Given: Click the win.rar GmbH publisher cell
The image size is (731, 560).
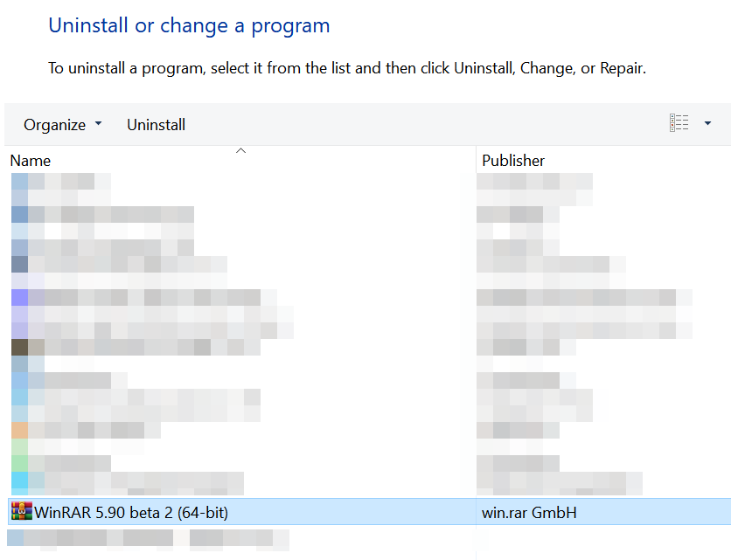Looking at the screenshot, I should pyautogui.click(x=529, y=513).
